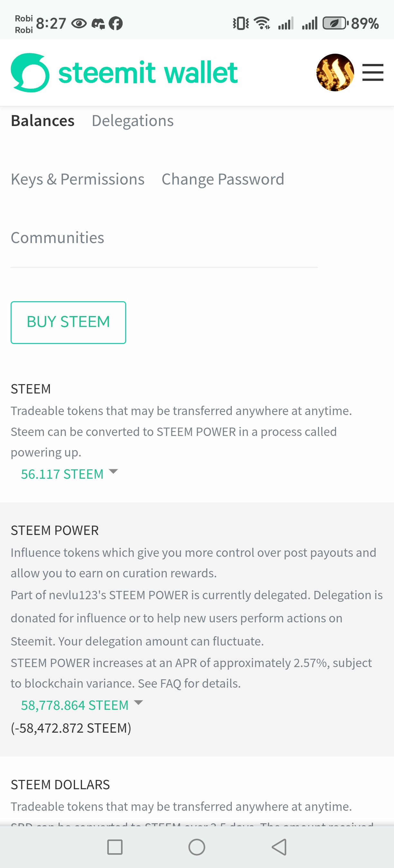Tap the Facebook icon in status bar
The width and height of the screenshot is (394, 868).
coord(116,23)
